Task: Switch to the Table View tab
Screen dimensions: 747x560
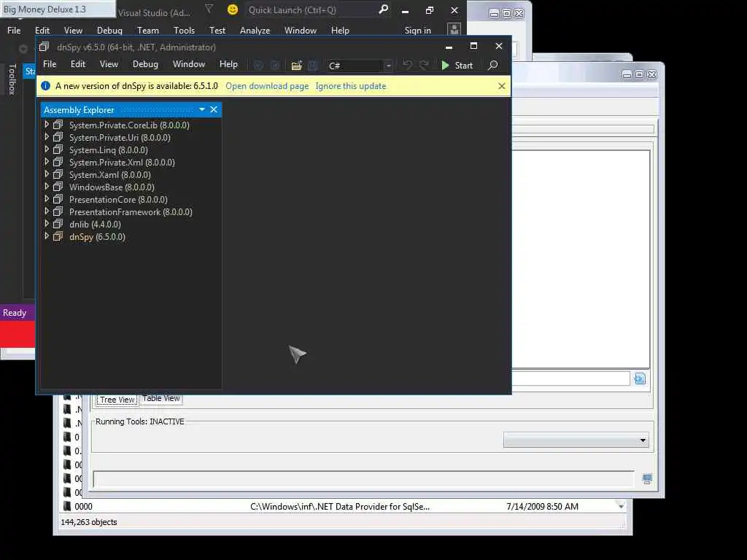Action: point(161,399)
